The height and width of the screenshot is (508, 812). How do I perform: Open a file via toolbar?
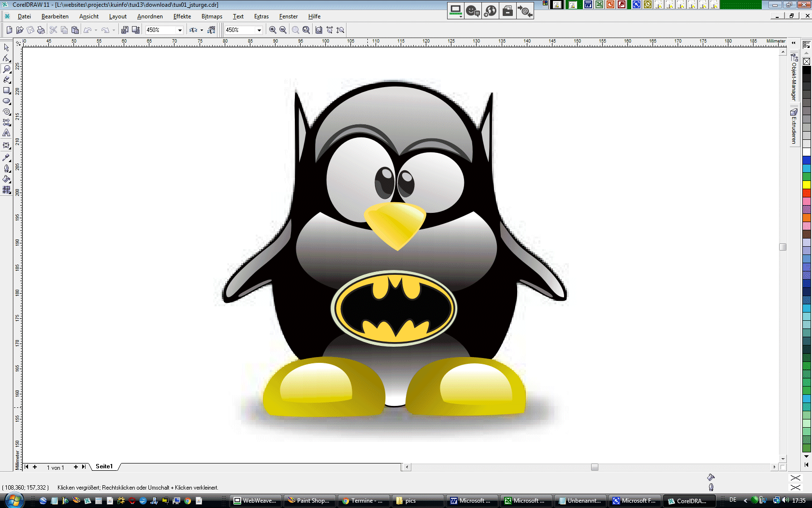click(20, 30)
